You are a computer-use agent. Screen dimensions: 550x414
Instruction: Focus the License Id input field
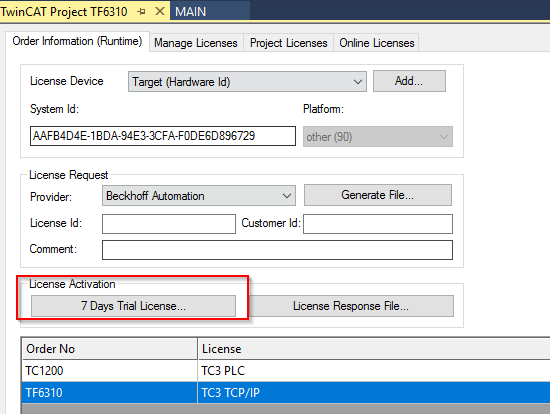pos(169,224)
